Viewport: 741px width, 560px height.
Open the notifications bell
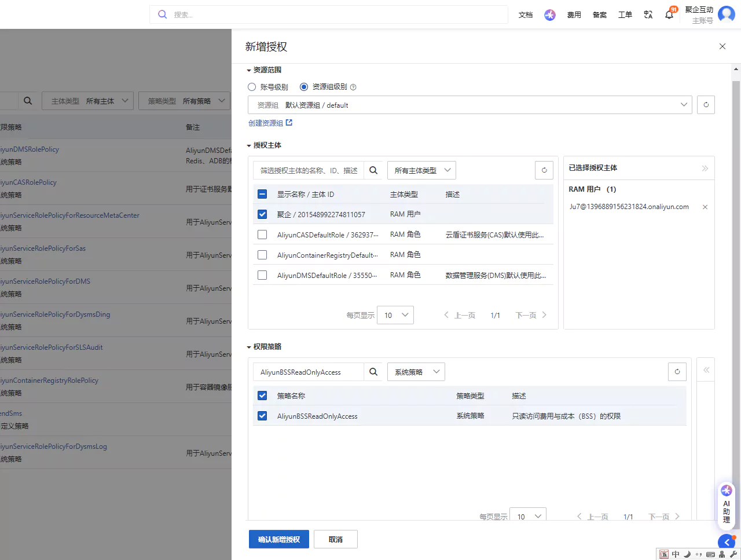coord(669,15)
